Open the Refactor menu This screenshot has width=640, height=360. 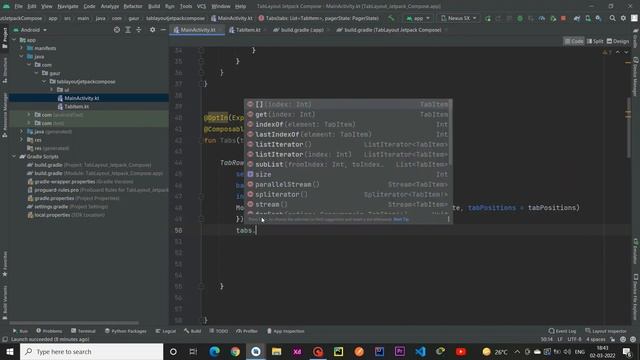(133, 6)
